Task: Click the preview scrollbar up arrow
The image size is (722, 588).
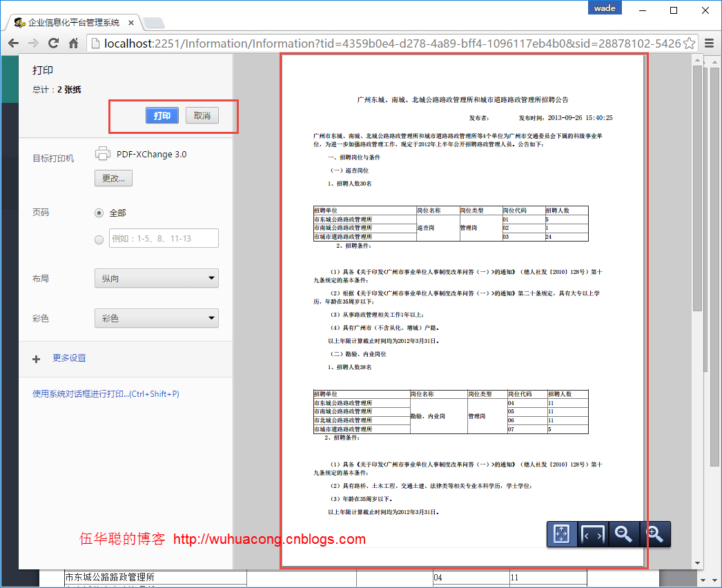Action: (697, 60)
